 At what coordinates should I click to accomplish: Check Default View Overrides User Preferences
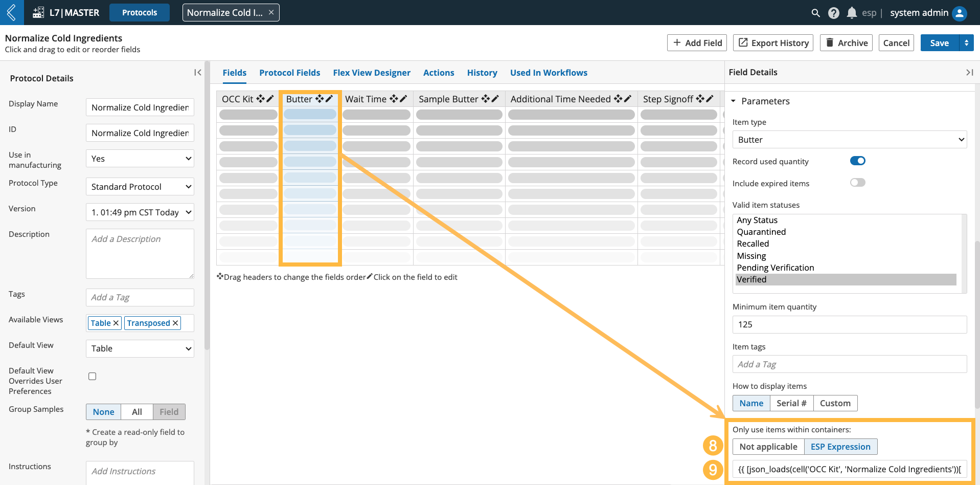pos(92,376)
